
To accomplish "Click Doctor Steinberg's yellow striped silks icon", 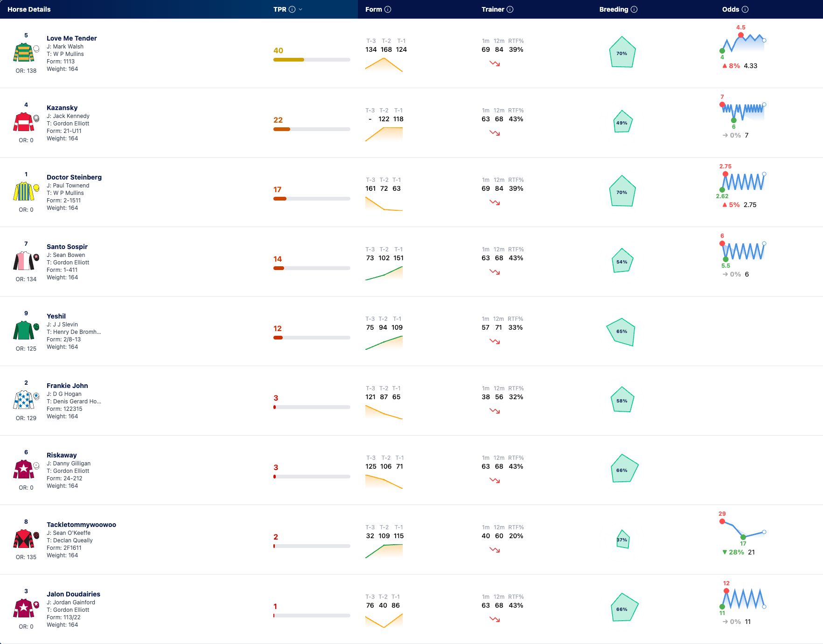I will (x=24, y=191).
